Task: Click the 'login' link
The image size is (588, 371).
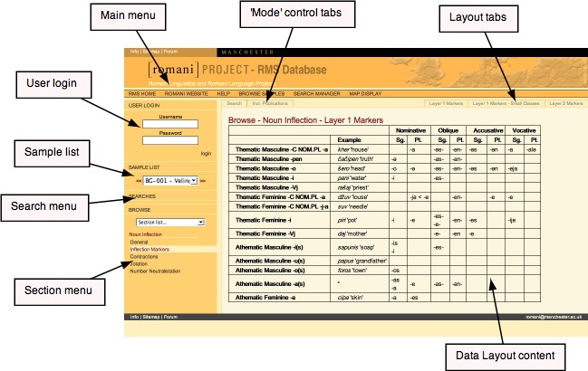Action: 206,154
